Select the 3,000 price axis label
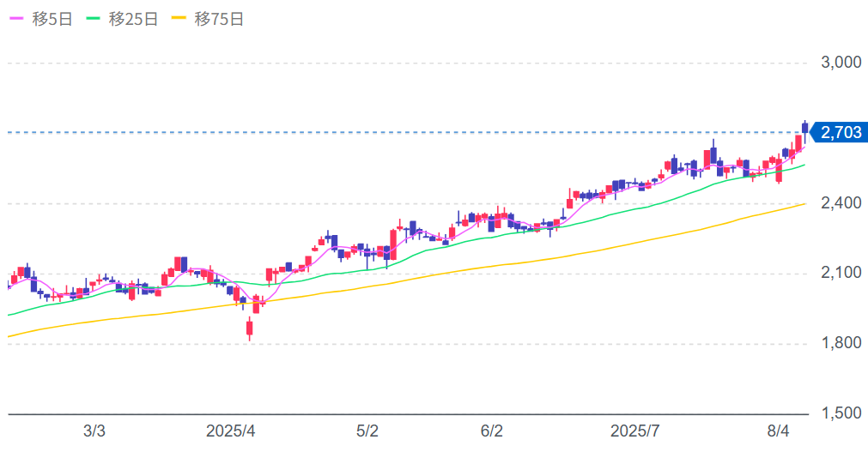Image resolution: width=868 pixels, height=464 pixels. pos(839,63)
